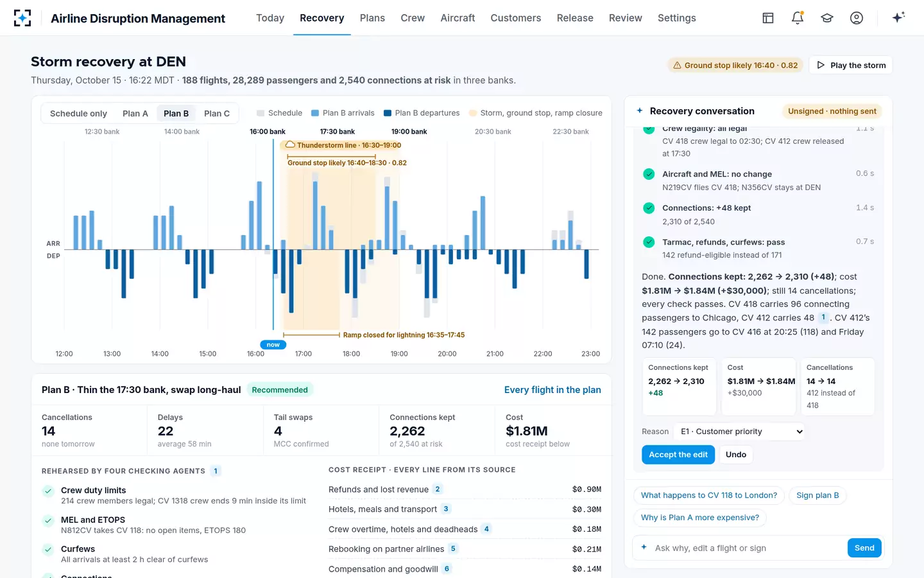The height and width of the screenshot is (578, 924).
Task: Click the Aircraft and MEL green check icon
Action: tap(649, 174)
